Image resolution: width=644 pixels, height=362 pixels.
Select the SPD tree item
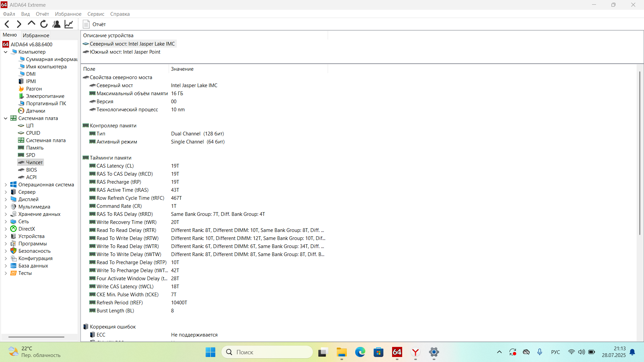(31, 155)
